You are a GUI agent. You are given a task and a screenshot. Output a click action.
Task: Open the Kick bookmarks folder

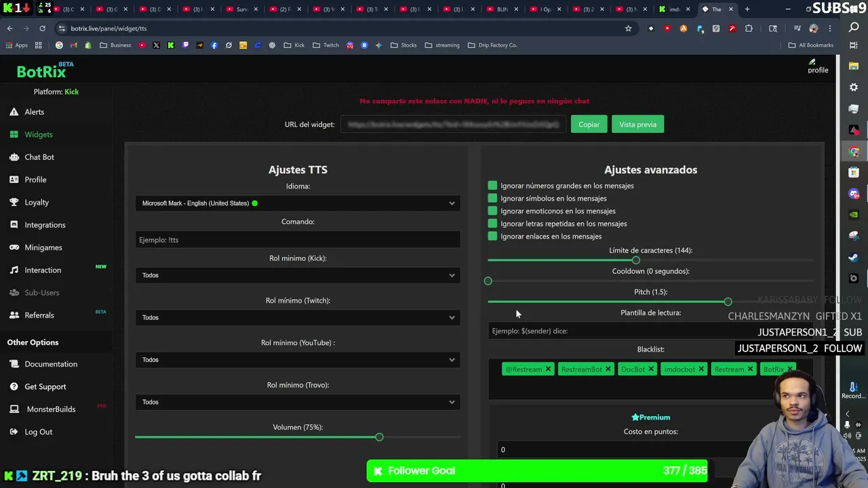tap(294, 45)
